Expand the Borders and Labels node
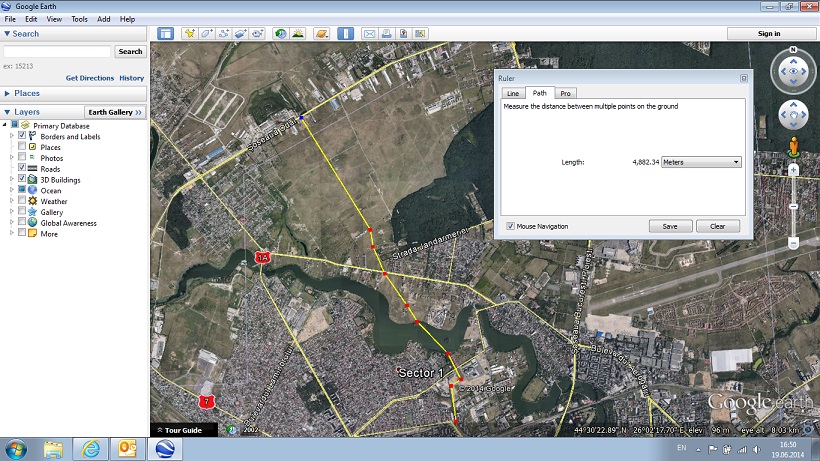This screenshot has width=820, height=461. pos(12,136)
